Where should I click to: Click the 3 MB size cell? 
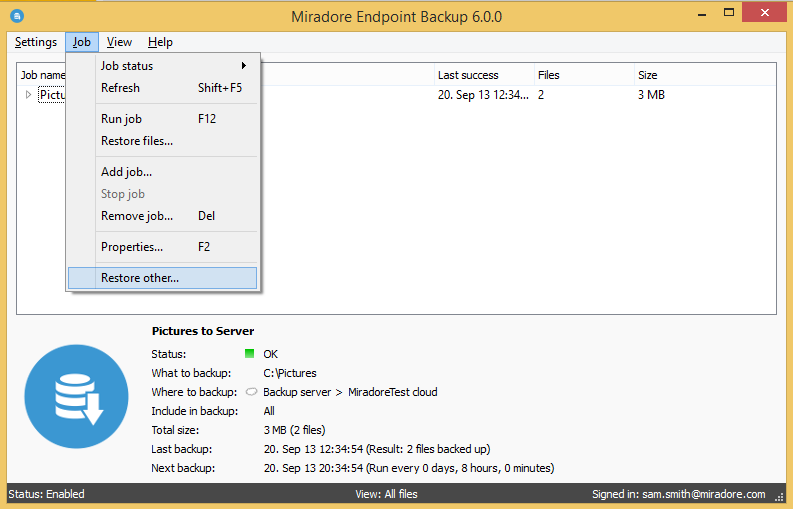click(651, 95)
